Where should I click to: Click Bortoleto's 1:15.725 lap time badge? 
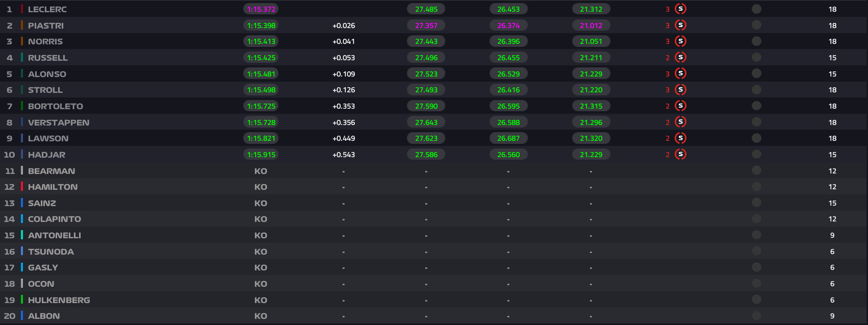(261, 106)
